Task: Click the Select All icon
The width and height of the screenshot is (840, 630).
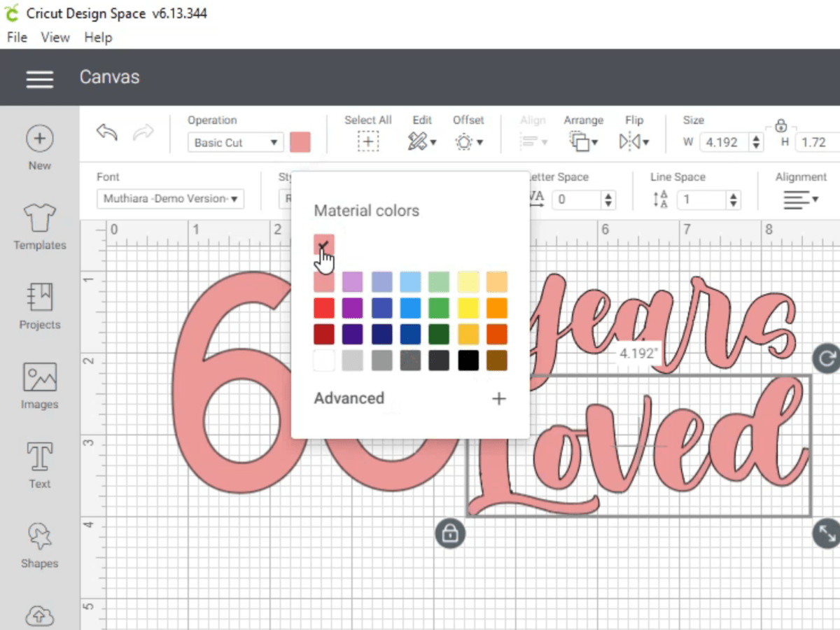Action: pyautogui.click(x=368, y=142)
